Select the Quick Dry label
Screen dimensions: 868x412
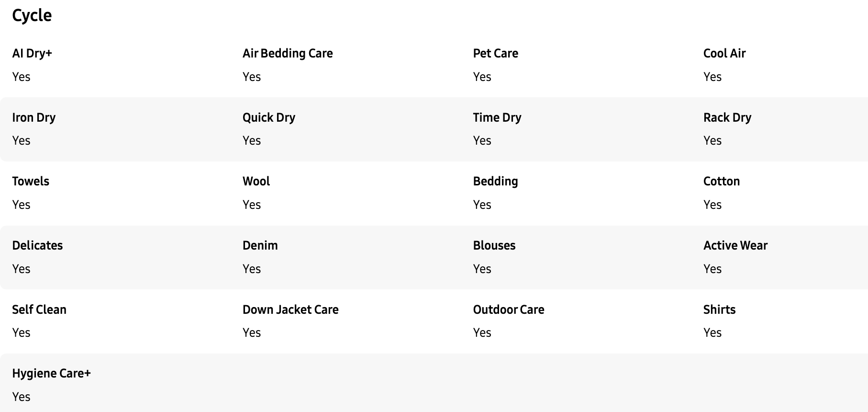point(269,118)
